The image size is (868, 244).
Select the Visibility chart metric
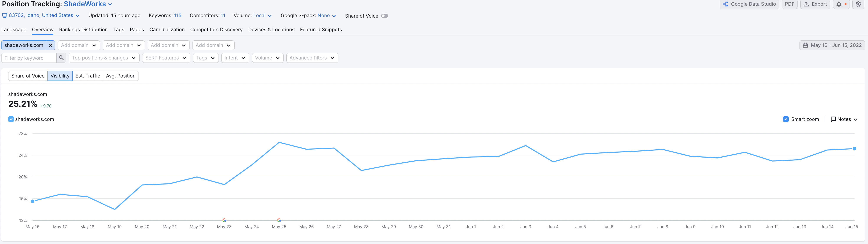pyautogui.click(x=60, y=76)
